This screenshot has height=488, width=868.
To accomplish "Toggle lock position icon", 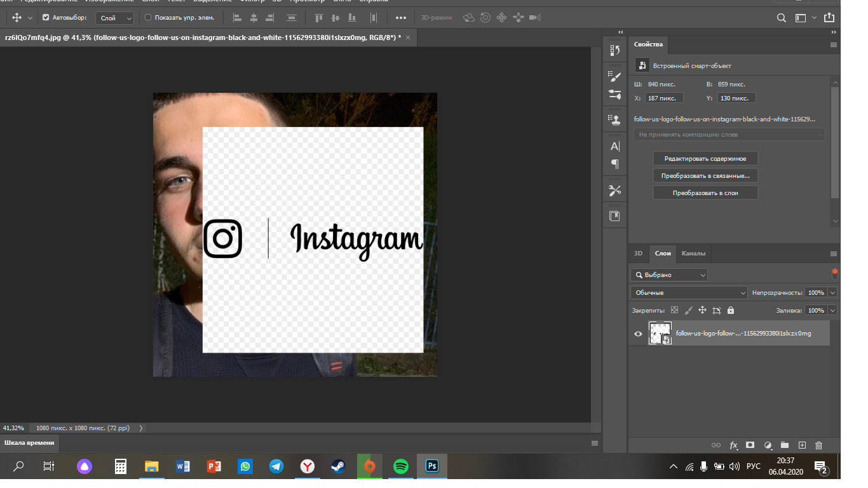I will pos(702,311).
